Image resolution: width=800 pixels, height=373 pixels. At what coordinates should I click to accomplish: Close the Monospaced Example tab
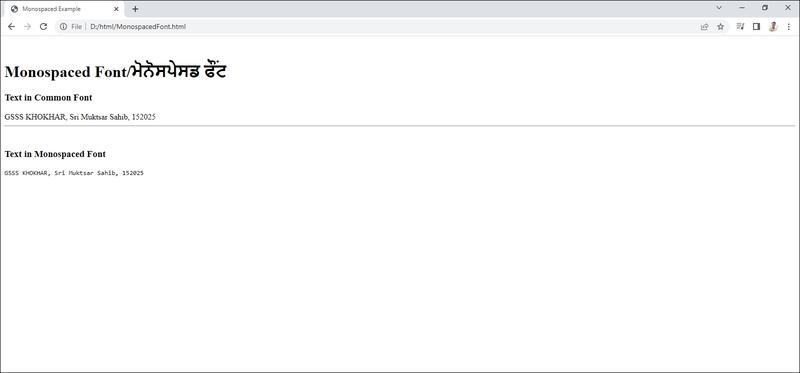click(x=116, y=9)
